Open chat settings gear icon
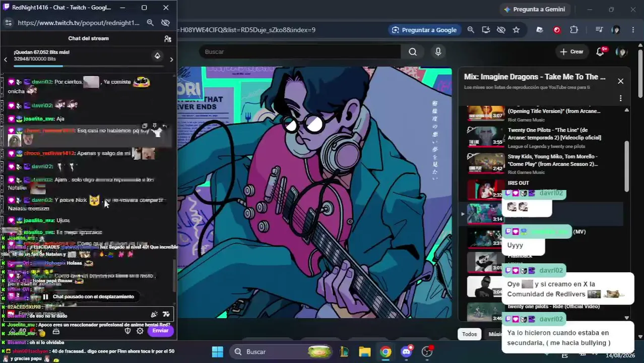This screenshot has height=363, width=644. [140, 331]
